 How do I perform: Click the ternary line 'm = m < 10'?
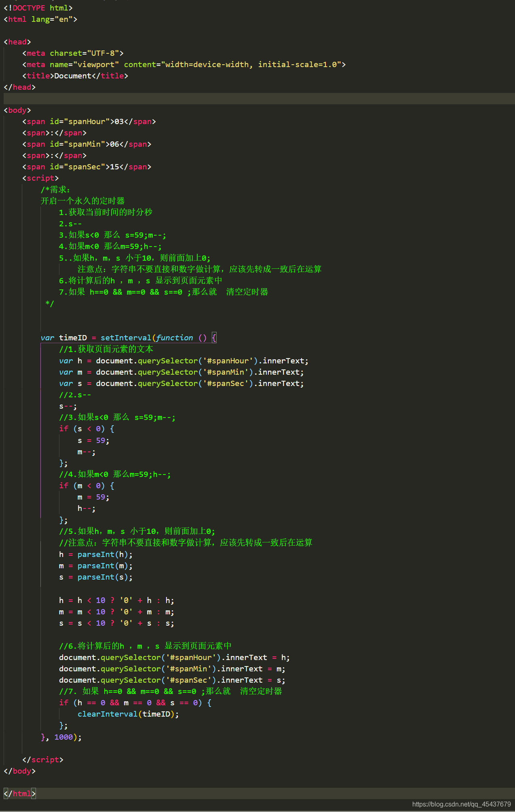point(117,612)
